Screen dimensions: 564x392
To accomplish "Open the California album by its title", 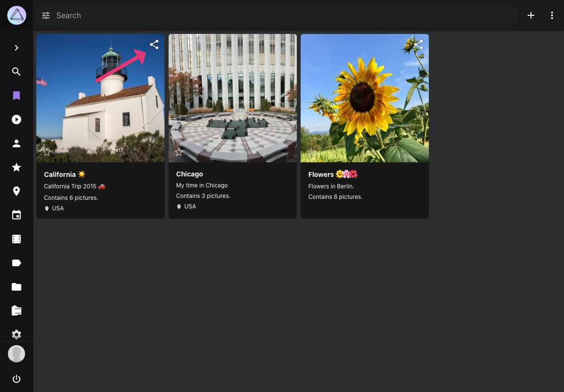I will [60, 174].
